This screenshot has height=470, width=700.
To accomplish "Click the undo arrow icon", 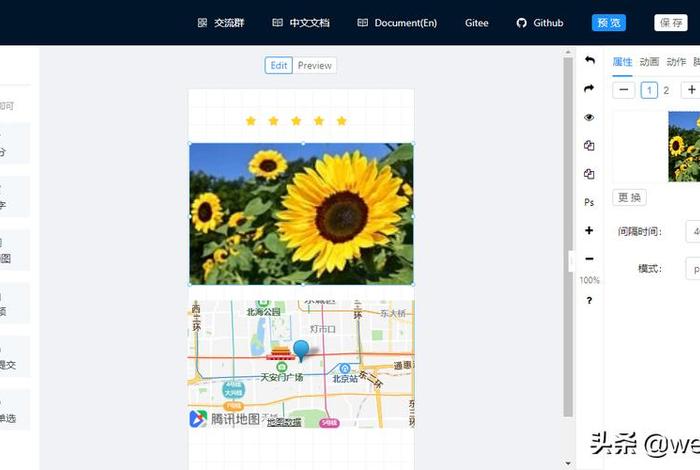I will point(590,60).
